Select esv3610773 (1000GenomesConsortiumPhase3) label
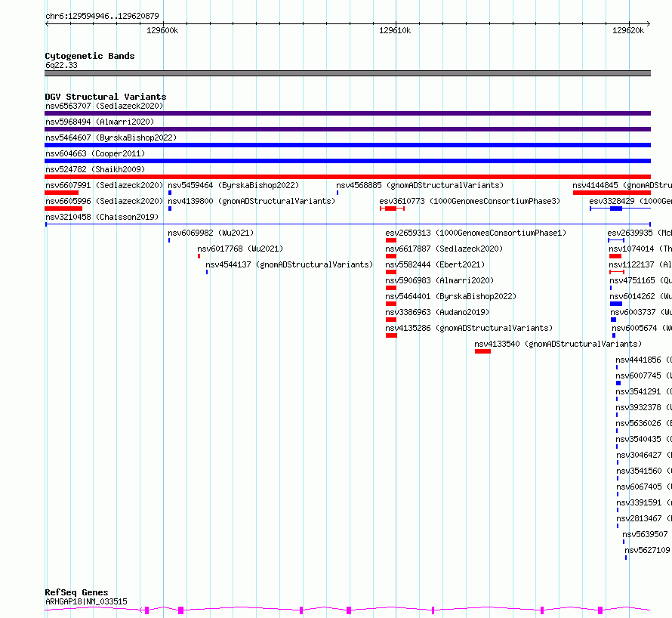The width and height of the screenshot is (672, 618). (470, 201)
